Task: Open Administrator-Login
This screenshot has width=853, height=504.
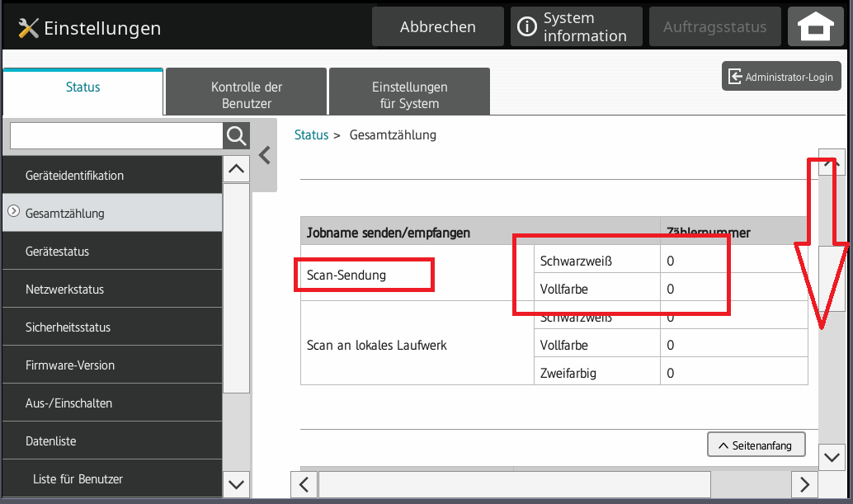Action: pos(781,77)
